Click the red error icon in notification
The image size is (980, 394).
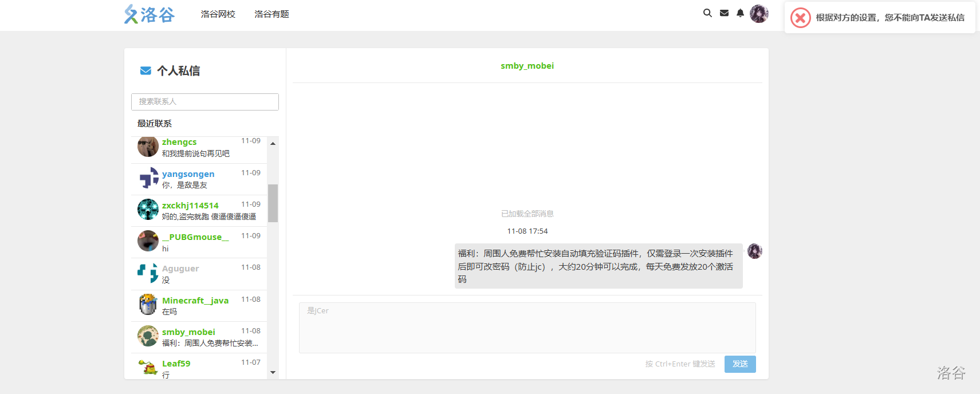tap(800, 18)
